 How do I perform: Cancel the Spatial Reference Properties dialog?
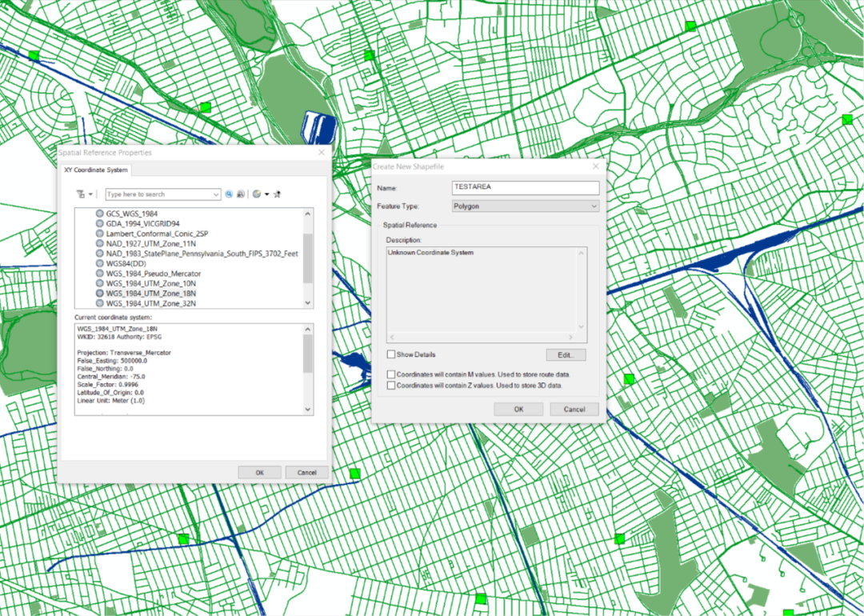click(x=306, y=472)
